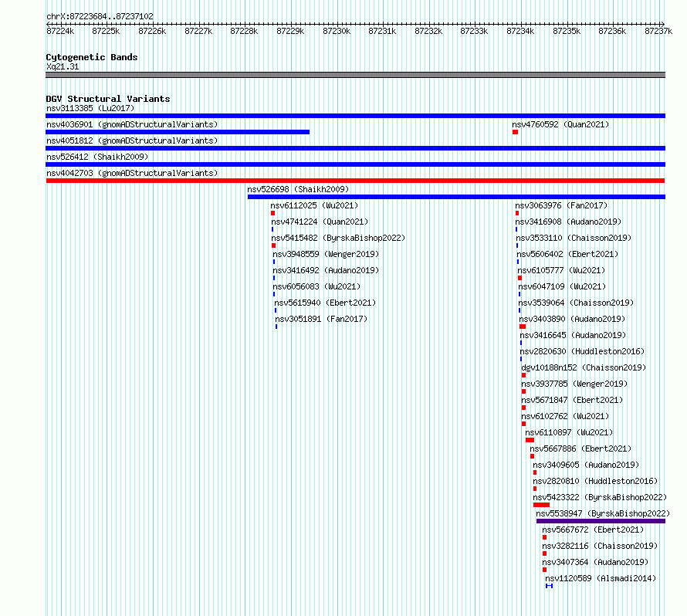
Task: Click nsv5538947 (ByrskaBishop2022) label
Action: (x=603, y=513)
